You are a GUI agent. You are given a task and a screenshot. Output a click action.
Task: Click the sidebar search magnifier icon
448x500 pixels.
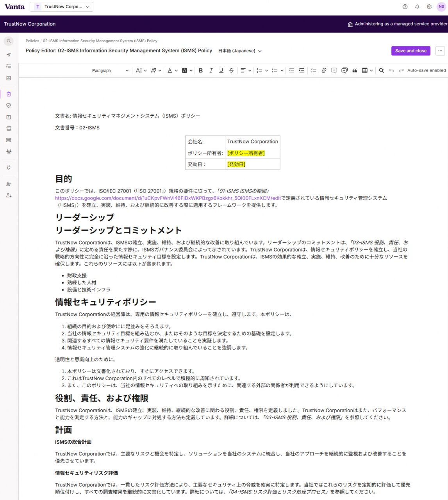9,41
